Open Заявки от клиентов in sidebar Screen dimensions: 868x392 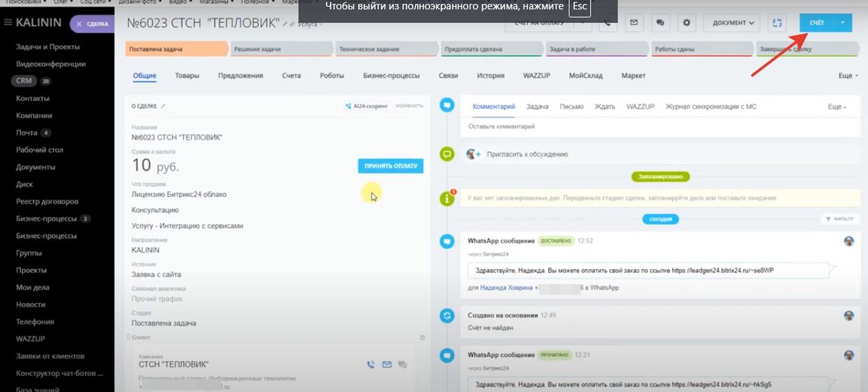pyautogui.click(x=50, y=357)
